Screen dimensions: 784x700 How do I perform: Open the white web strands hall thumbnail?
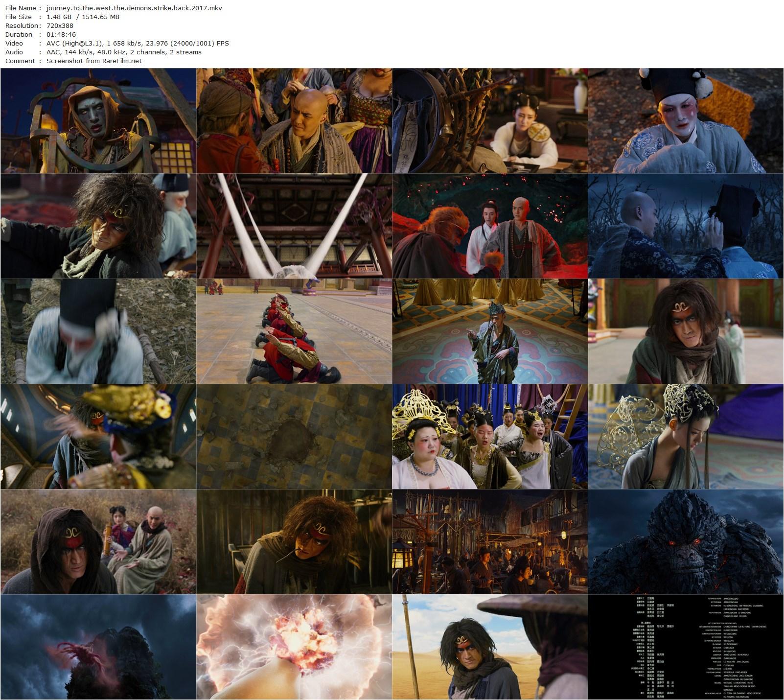tap(294, 226)
